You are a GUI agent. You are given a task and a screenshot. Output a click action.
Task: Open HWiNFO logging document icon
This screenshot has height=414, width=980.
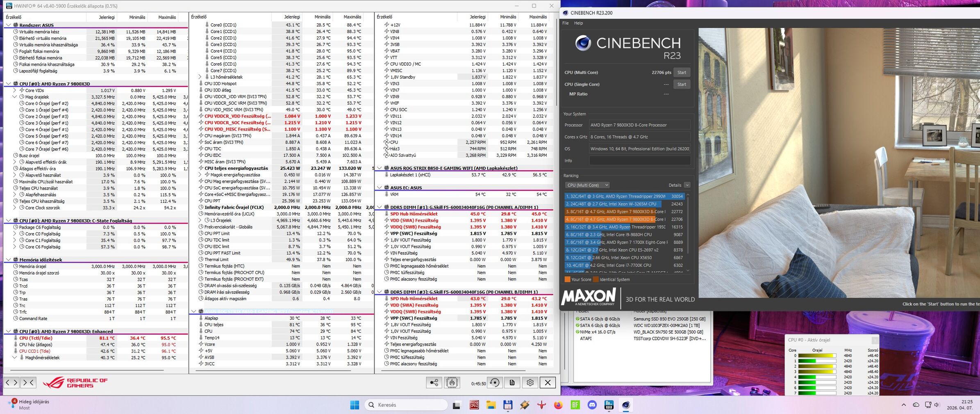(x=512, y=383)
